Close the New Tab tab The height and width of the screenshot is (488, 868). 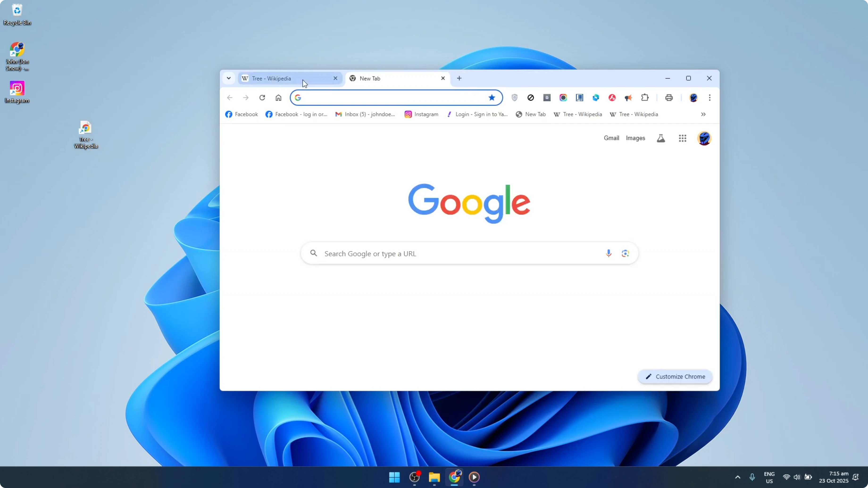[x=443, y=78]
